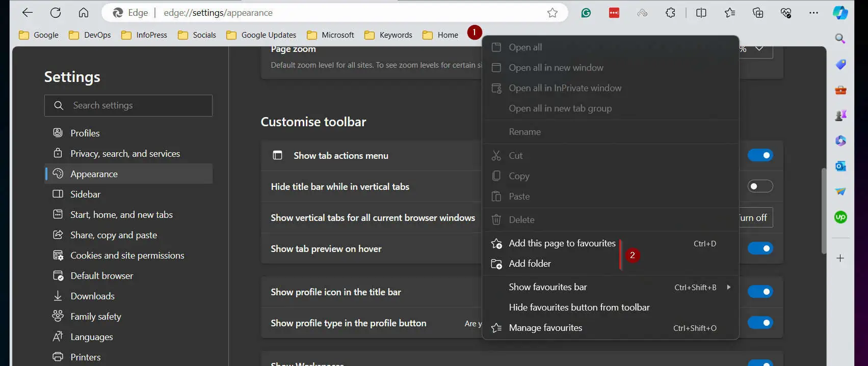The height and width of the screenshot is (366, 868).
Task: Enable Hide title bar while in vertical tabs
Action: coord(760,186)
